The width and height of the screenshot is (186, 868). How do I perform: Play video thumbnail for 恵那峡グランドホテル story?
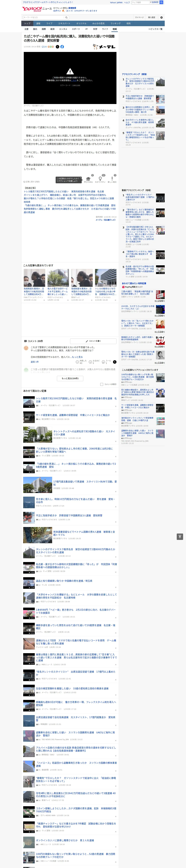point(160,255)
